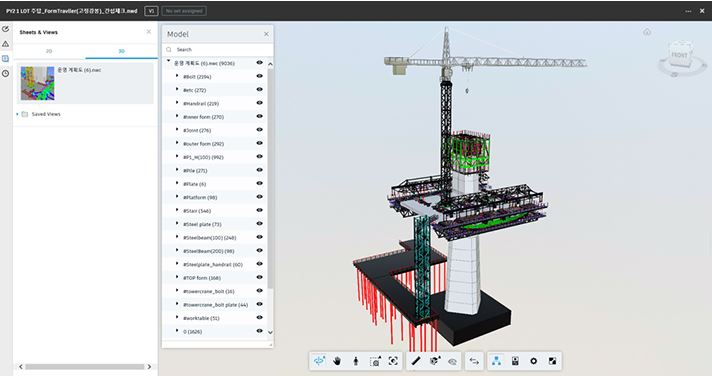Viewport: 712px width, 376px height.
Task: Click the search magnifier icon in Model panel
Action: (169, 49)
